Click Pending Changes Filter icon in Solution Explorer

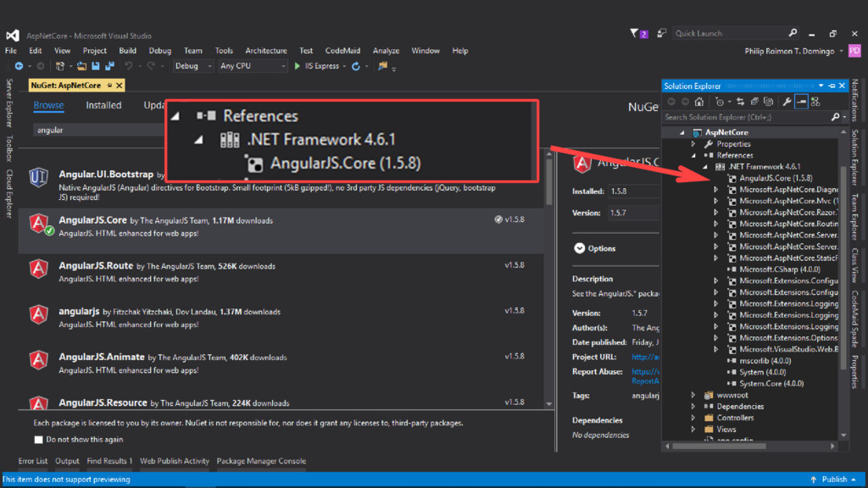point(719,102)
